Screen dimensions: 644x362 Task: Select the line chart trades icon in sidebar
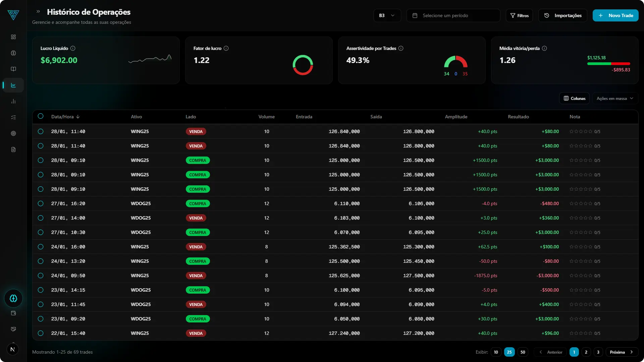pyautogui.click(x=13, y=85)
